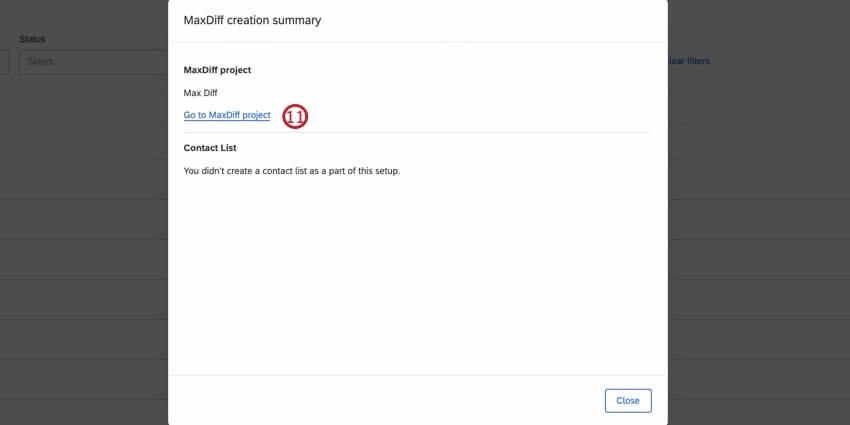This screenshot has height=425, width=850.
Task: Click the dialog header bar right of title
Action: 500,20
